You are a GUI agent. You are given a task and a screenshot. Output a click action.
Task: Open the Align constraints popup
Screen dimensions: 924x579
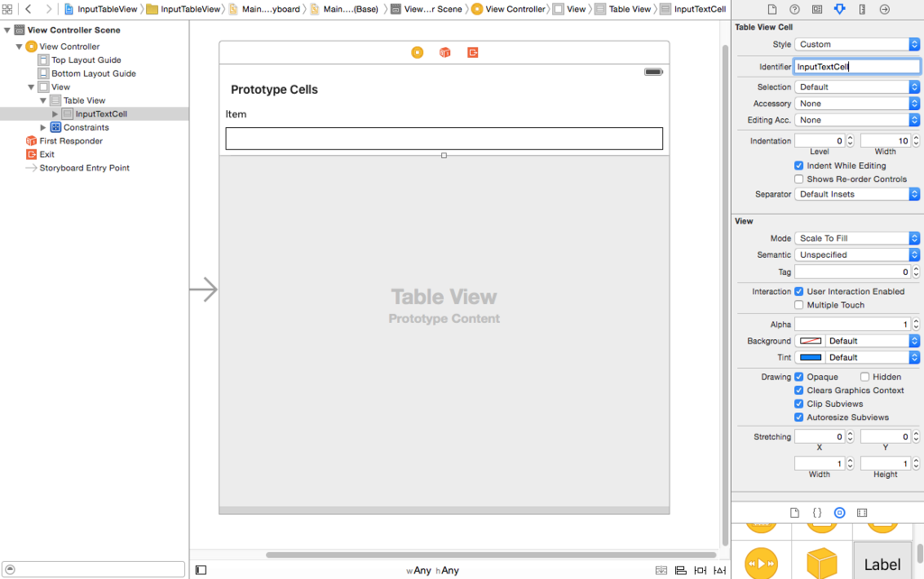tap(680, 570)
